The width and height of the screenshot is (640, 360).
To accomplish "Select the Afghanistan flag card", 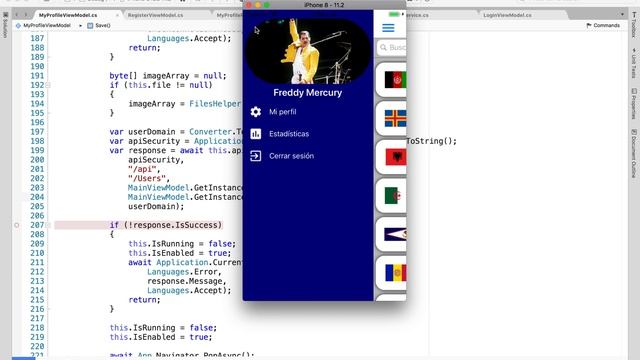I will (391, 80).
